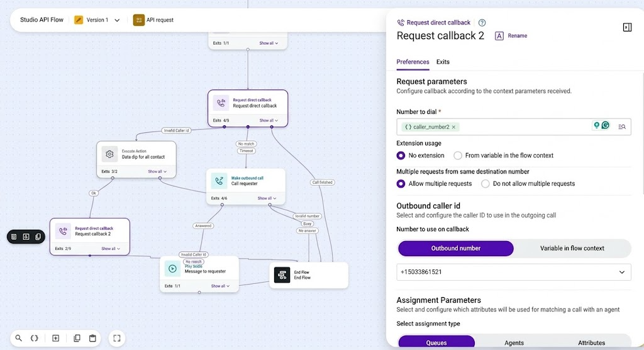Viewport: 644px width, 350px height.
Task: Click the Call finished exit label
Action: [x=323, y=182]
